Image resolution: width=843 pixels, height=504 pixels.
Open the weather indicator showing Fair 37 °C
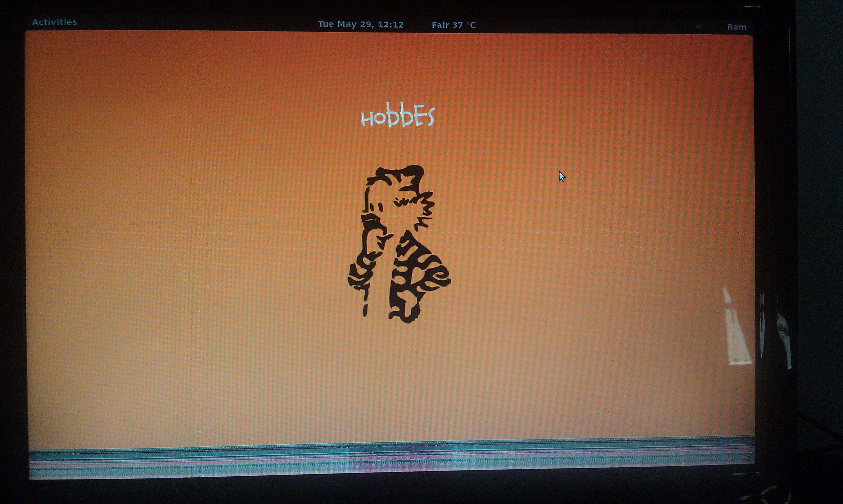click(x=454, y=25)
